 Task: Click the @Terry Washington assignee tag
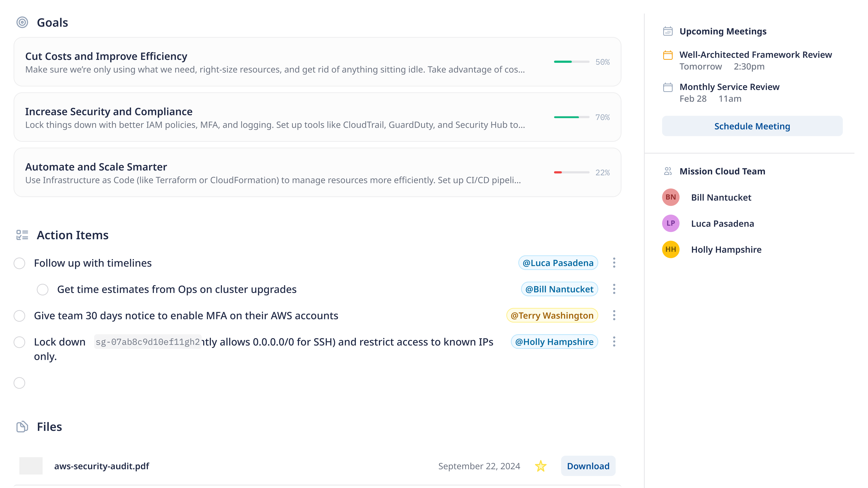click(x=552, y=315)
